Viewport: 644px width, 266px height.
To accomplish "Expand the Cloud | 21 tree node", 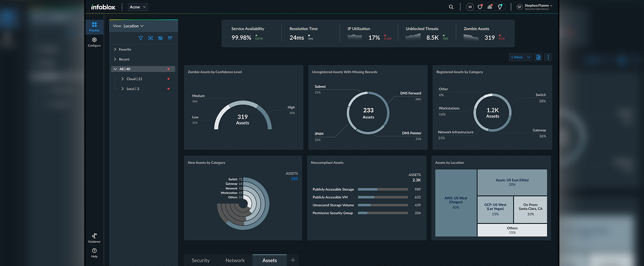I will pos(123,79).
